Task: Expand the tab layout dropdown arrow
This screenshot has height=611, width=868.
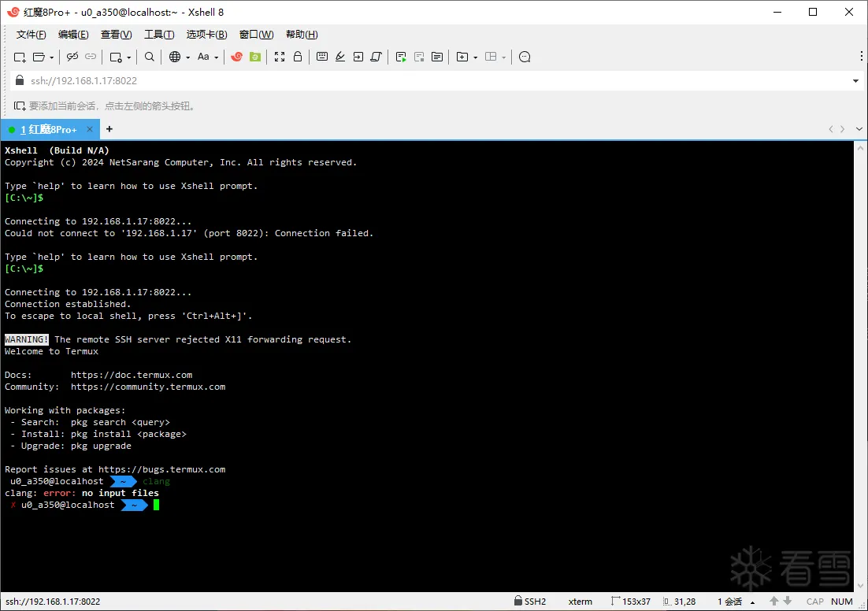Action: (x=504, y=57)
